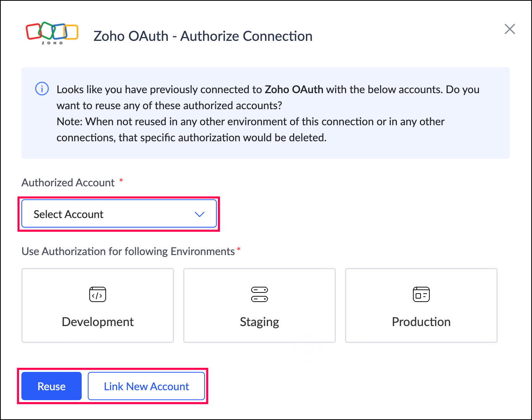The image size is (532, 420).
Task: Select the Staging environment card
Action: [260, 305]
